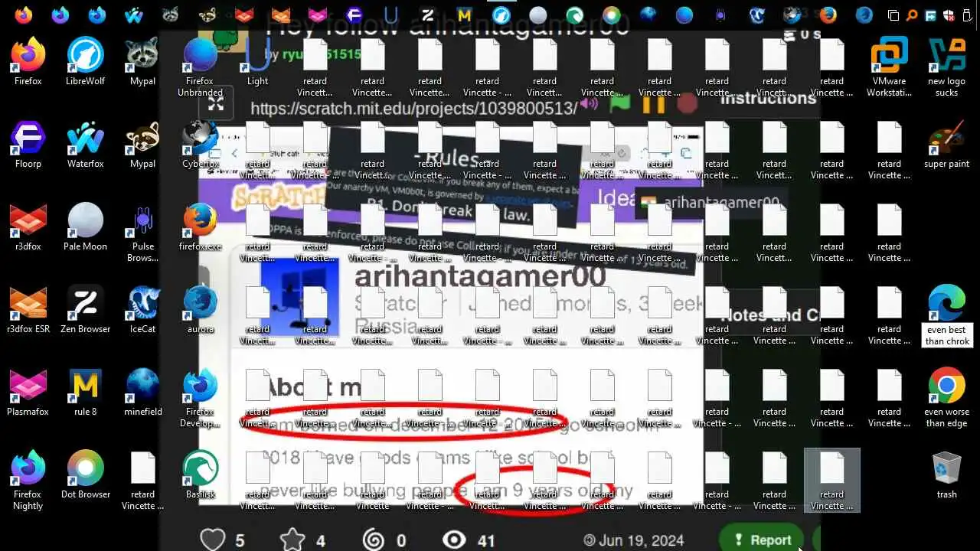Open the r3dfox ESR desktop shortcut

click(x=28, y=309)
